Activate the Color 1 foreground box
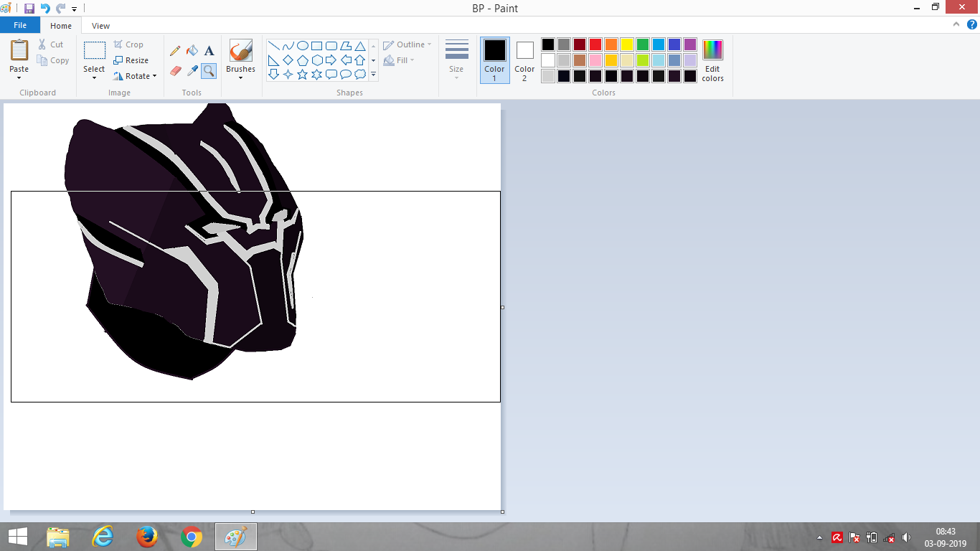Viewport: 980px width, 551px height. coord(494,60)
